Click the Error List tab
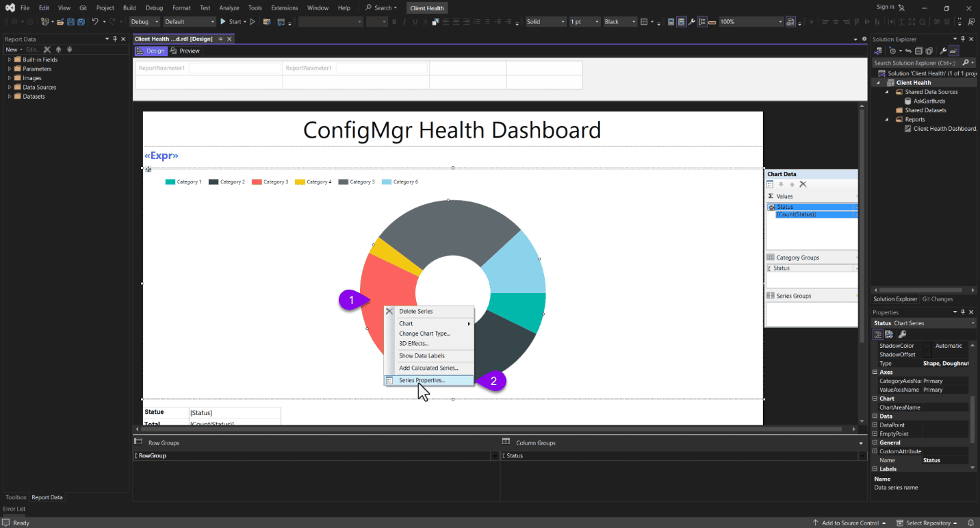The image size is (980, 528). click(x=14, y=509)
